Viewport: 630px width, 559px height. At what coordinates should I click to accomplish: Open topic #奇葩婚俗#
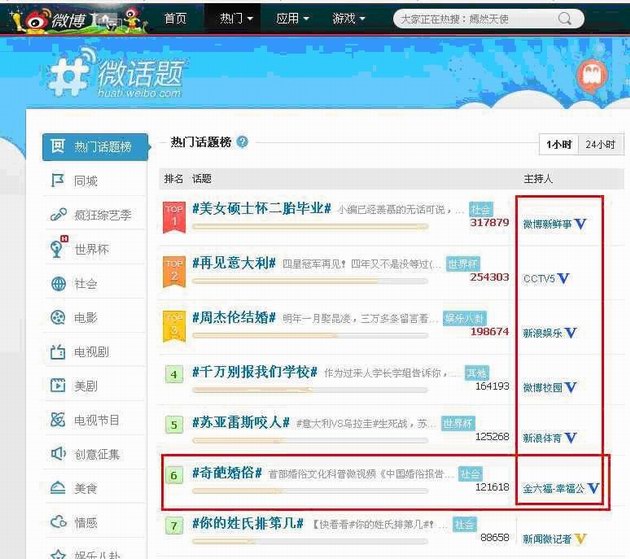pyautogui.click(x=227, y=473)
